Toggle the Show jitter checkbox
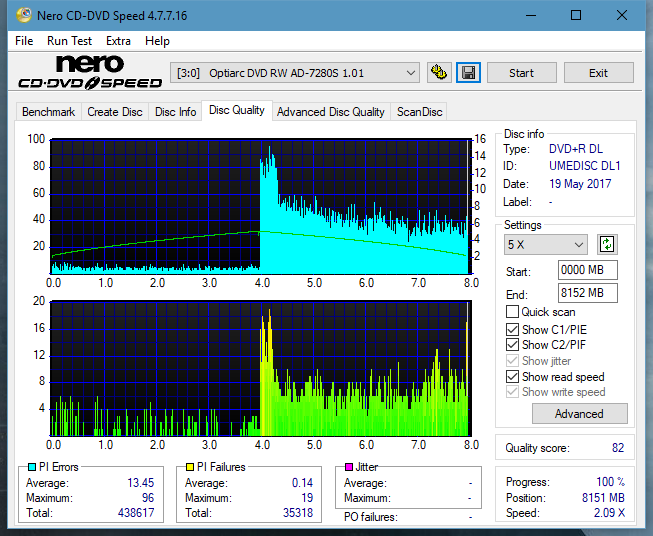This screenshot has width=653, height=536. click(512, 361)
